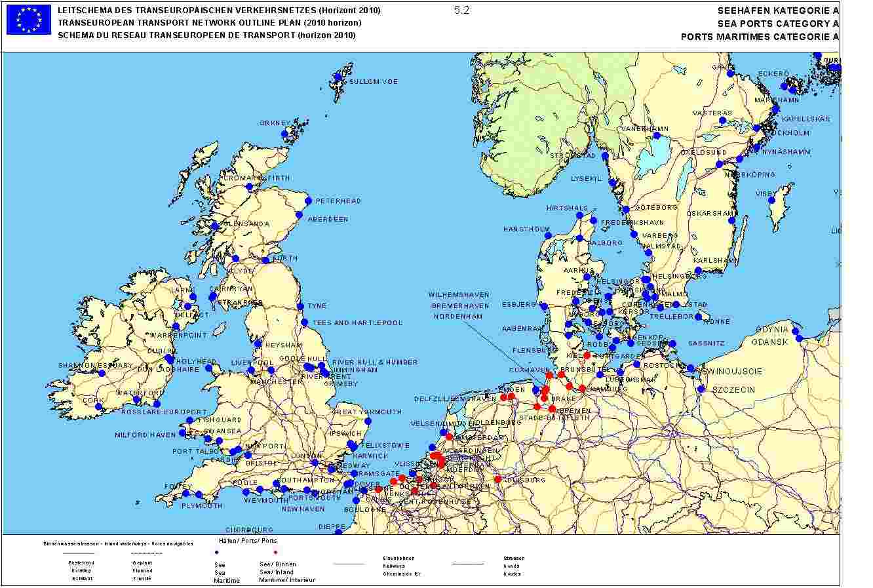Select the Visby port marker on Gotland

pos(772,200)
